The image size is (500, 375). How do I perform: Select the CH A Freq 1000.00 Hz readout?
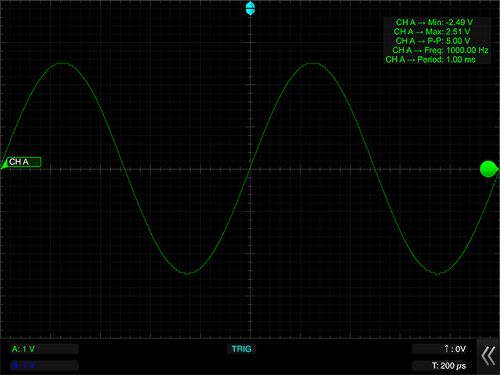(x=440, y=50)
